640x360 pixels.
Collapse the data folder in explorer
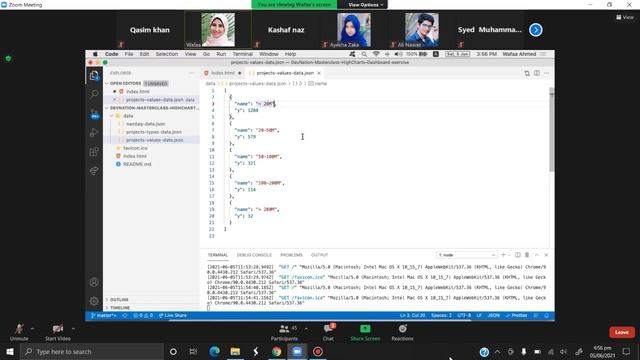tap(128, 116)
